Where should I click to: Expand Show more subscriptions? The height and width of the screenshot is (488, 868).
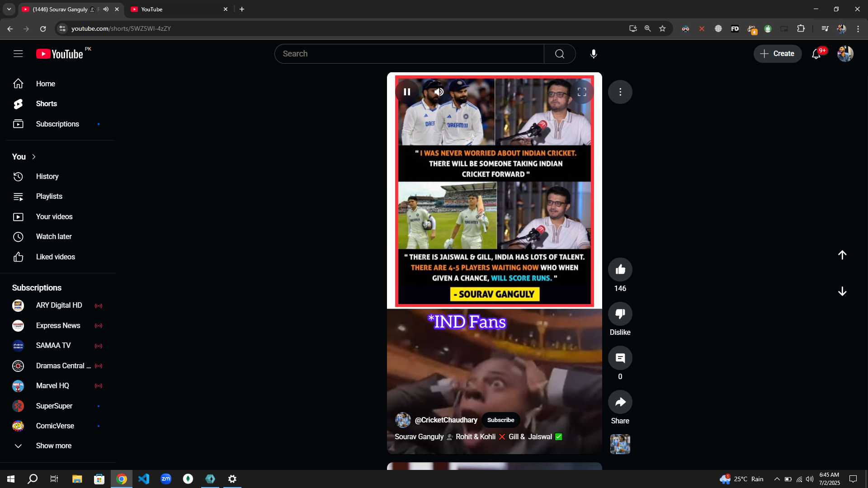(x=58, y=446)
